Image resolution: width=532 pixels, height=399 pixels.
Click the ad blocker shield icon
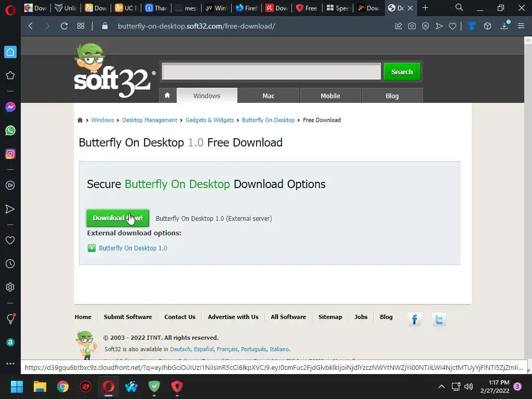tap(425, 26)
